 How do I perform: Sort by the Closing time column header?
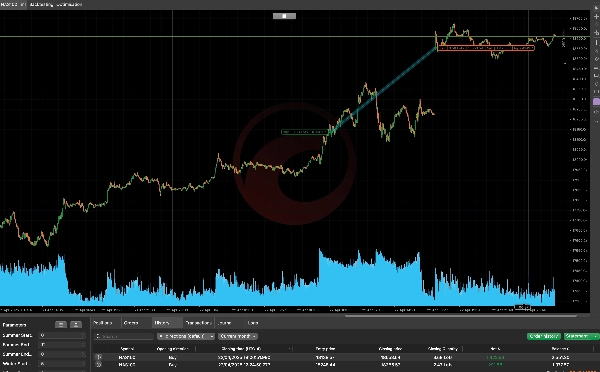click(x=241, y=349)
